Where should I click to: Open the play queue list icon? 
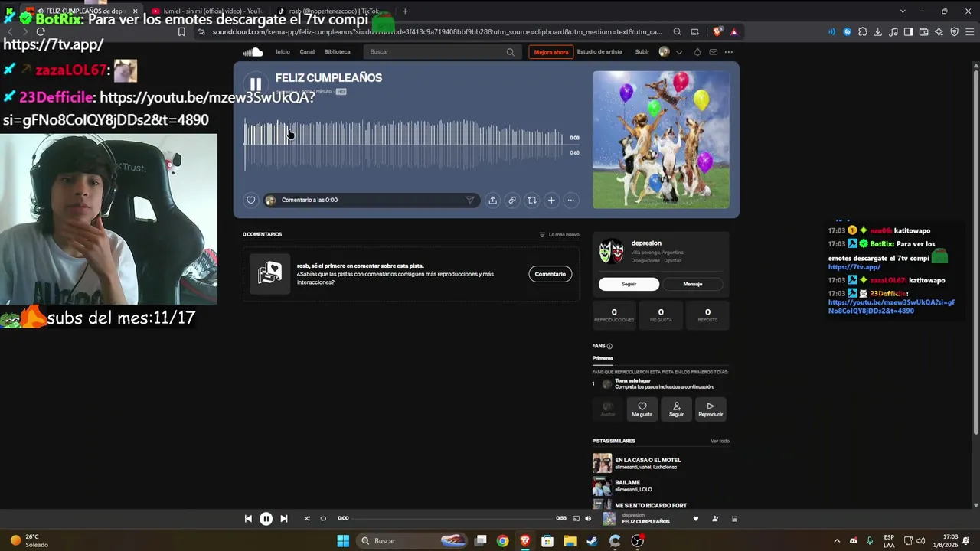[734, 519]
